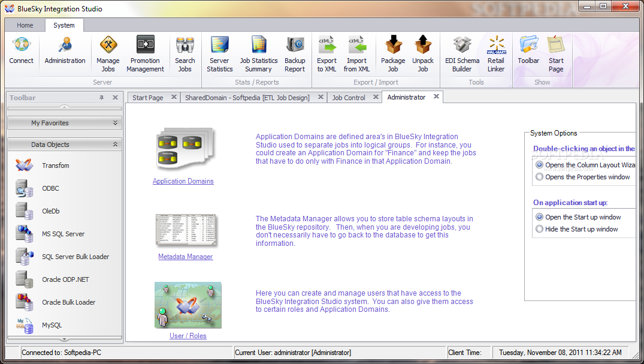This screenshot has height=364, width=644.
Task: Switch to Job Control tab
Action: click(349, 98)
